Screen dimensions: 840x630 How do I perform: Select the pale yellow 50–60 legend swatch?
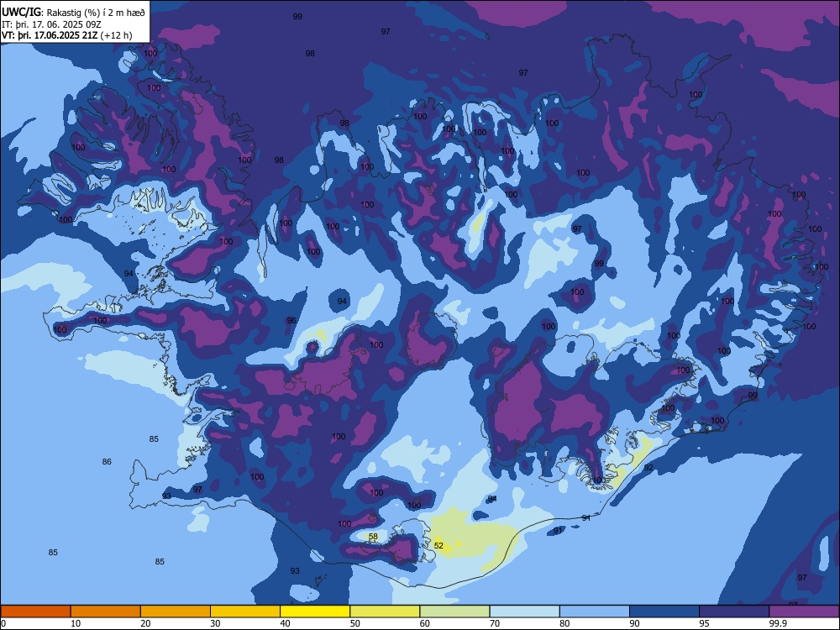coord(386,612)
